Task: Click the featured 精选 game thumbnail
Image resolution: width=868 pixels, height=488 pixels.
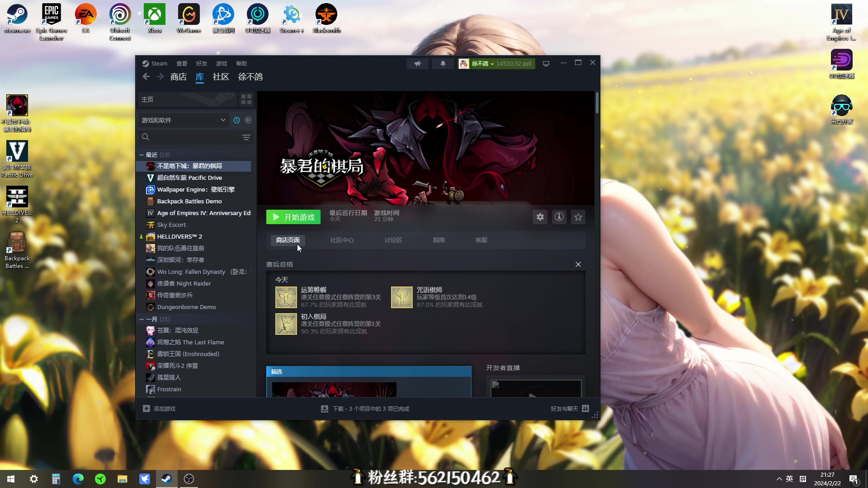Action: click(334, 390)
